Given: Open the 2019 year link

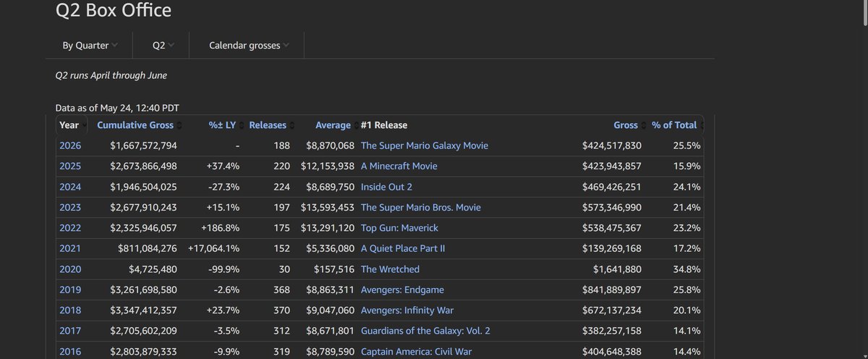Looking at the screenshot, I should click(x=70, y=290).
